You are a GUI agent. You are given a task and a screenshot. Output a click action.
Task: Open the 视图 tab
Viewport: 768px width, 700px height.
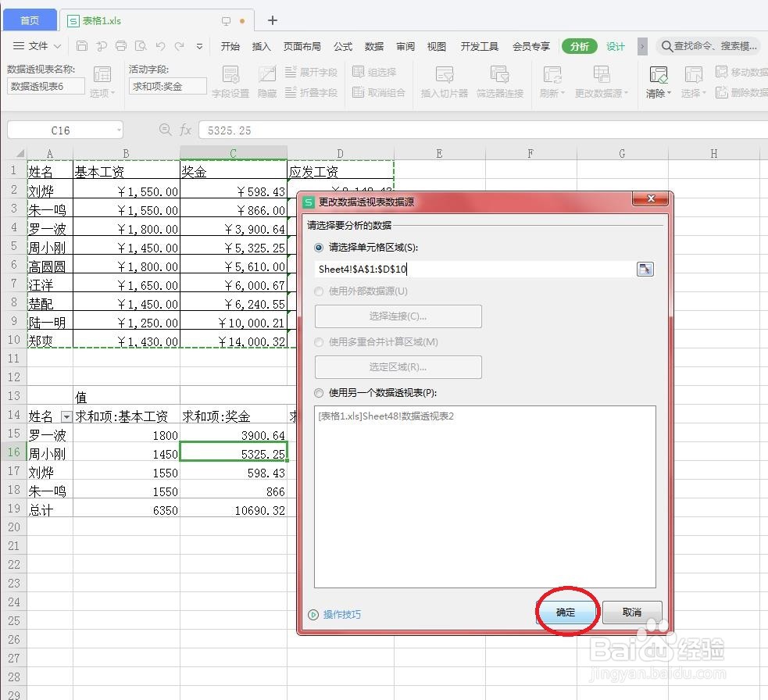point(436,46)
